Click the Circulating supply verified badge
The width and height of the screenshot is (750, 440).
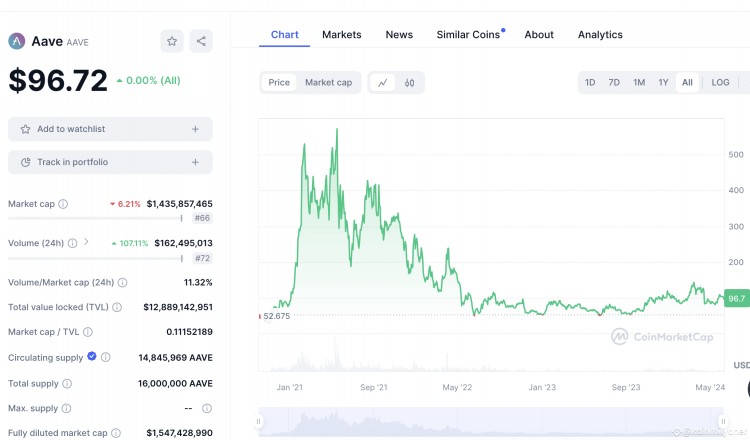click(92, 357)
